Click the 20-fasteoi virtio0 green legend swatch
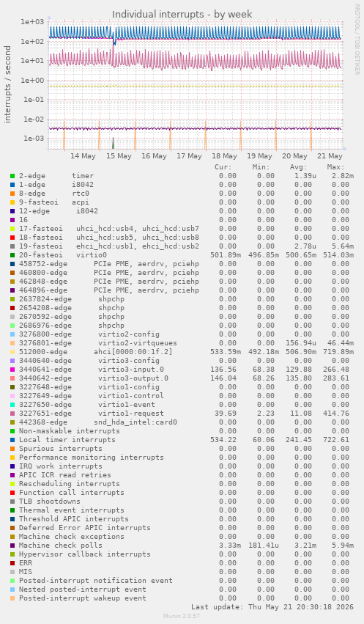The width and height of the screenshot is (364, 624). tap(12, 255)
